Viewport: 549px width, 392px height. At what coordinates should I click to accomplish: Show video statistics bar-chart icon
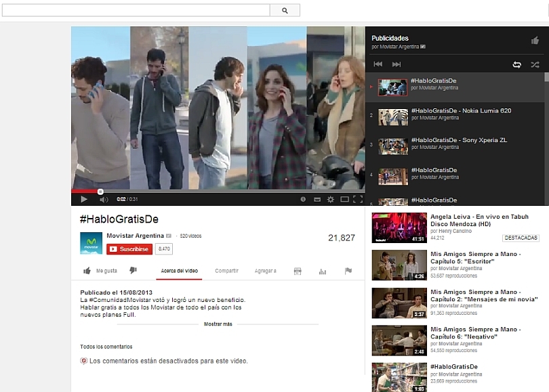coord(323,271)
